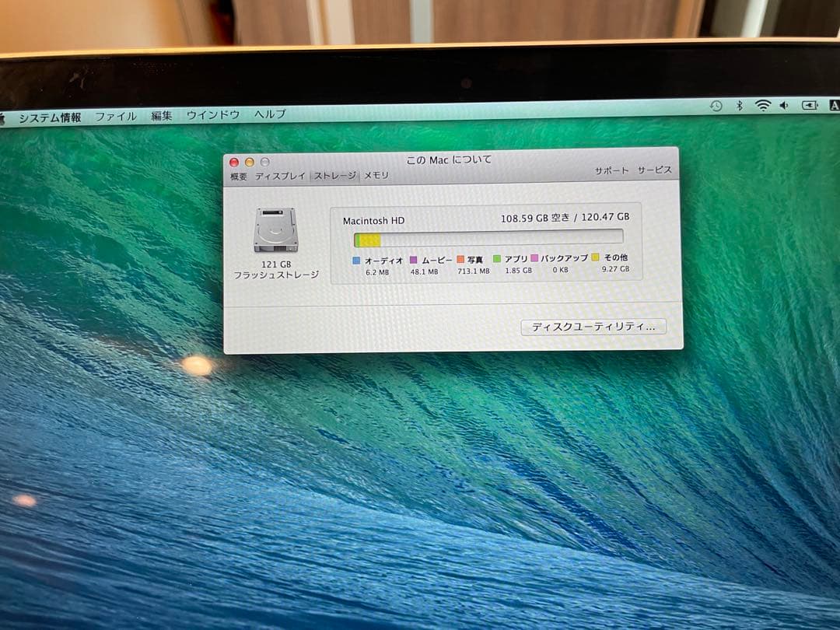Click the 121 GB flash storage disk icon
The width and height of the screenshot is (840, 630).
(x=274, y=231)
